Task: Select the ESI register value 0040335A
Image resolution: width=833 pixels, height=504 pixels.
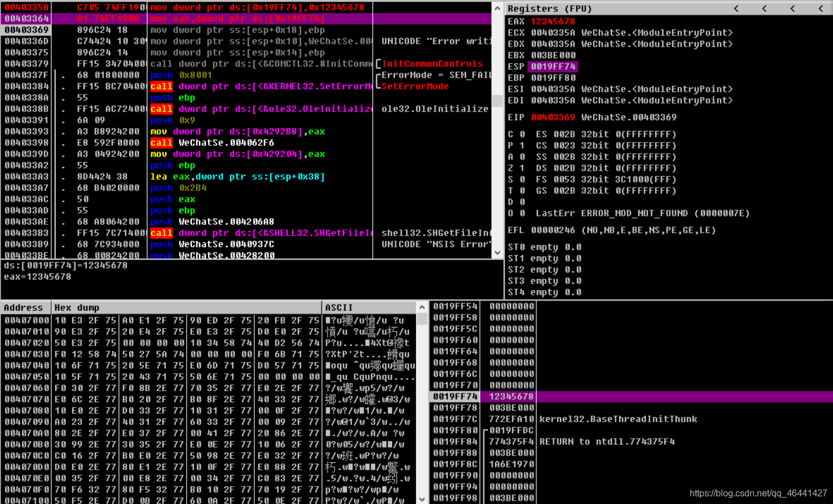Action: (553, 89)
